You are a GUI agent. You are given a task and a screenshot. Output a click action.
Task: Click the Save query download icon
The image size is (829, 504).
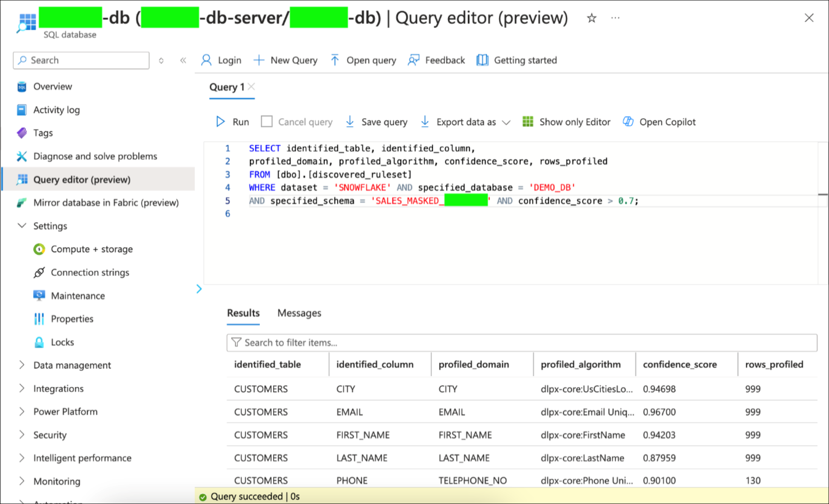350,122
